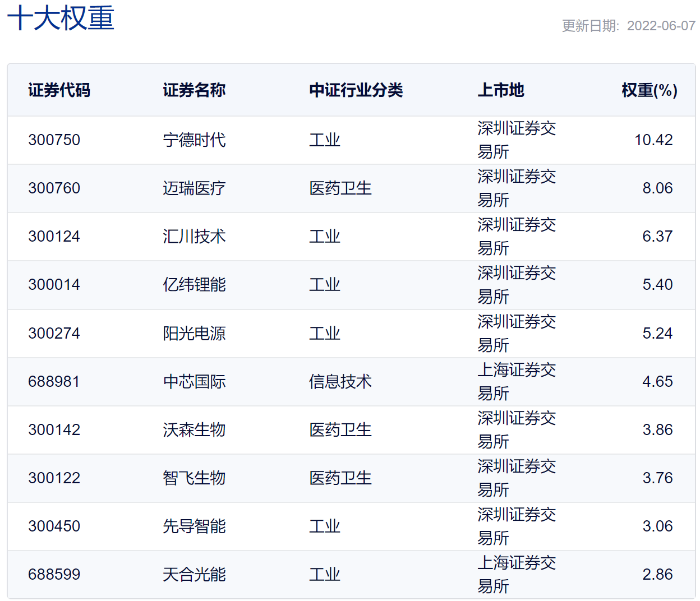This screenshot has width=700, height=601.
Task: Select the stock name 天合光能
Action: click(194, 574)
